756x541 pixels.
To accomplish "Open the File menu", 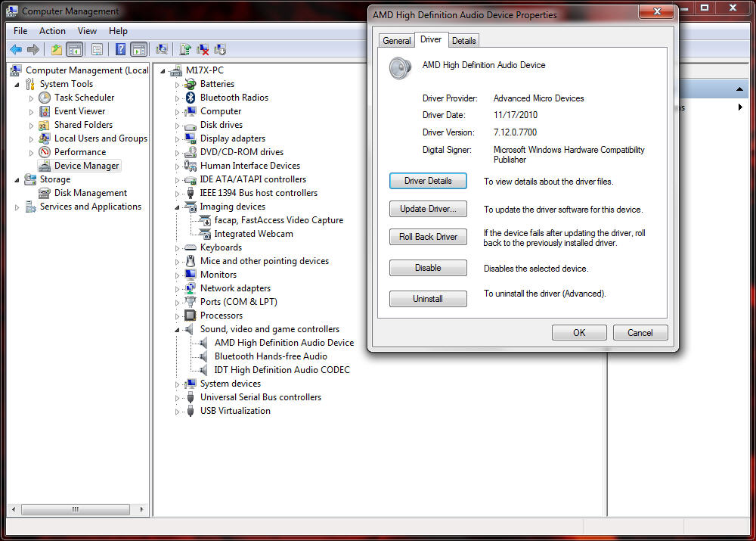I will pyautogui.click(x=20, y=31).
